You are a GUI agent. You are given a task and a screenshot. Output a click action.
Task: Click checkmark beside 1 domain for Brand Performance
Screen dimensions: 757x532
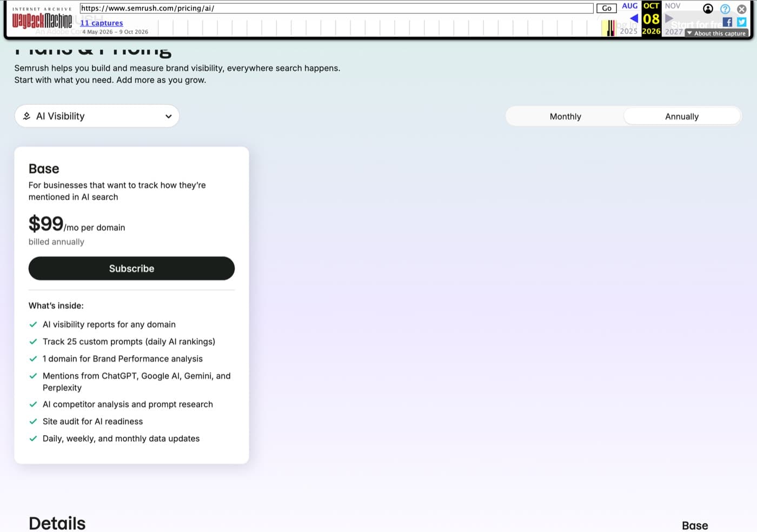[33, 359]
